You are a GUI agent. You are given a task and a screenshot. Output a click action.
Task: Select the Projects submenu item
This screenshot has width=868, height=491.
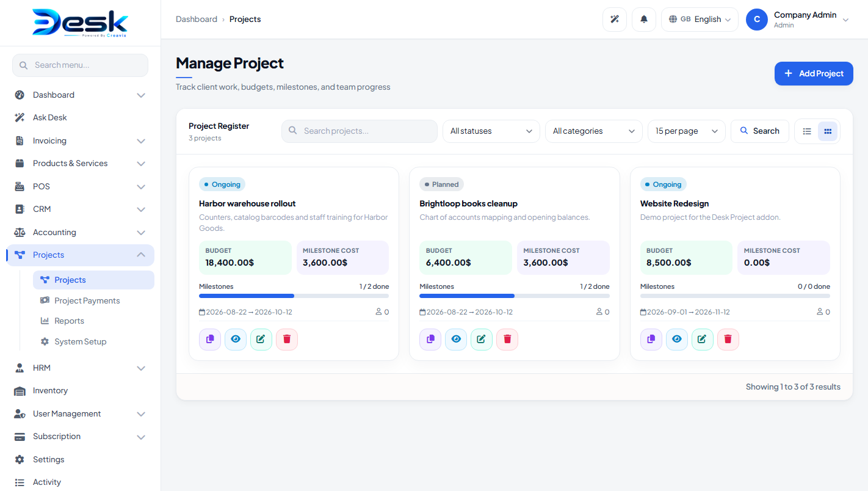point(93,280)
